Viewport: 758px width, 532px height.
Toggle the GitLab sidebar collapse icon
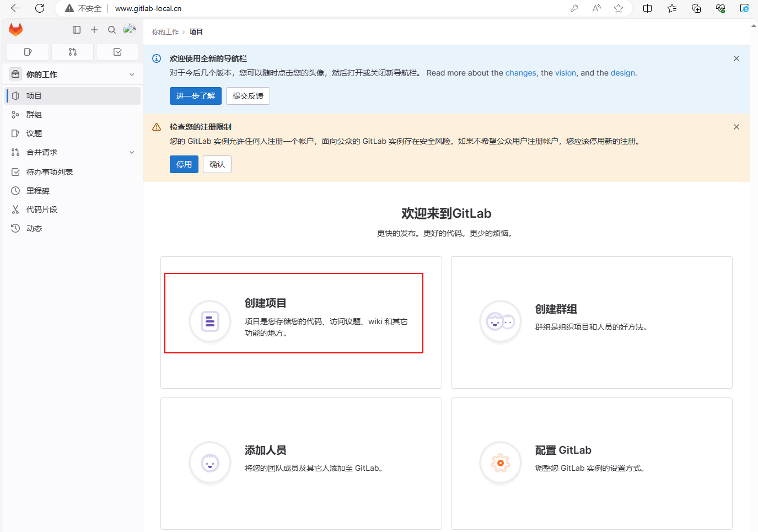pos(77,30)
